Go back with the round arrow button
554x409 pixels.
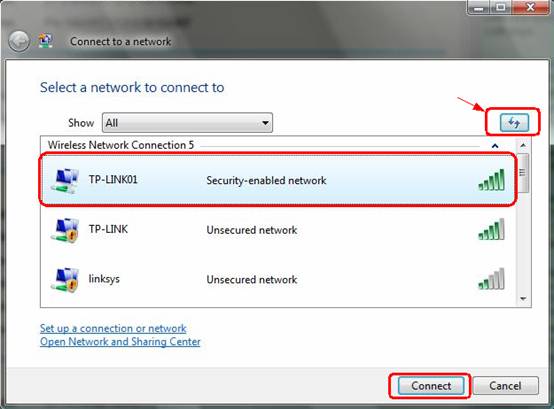pos(19,42)
